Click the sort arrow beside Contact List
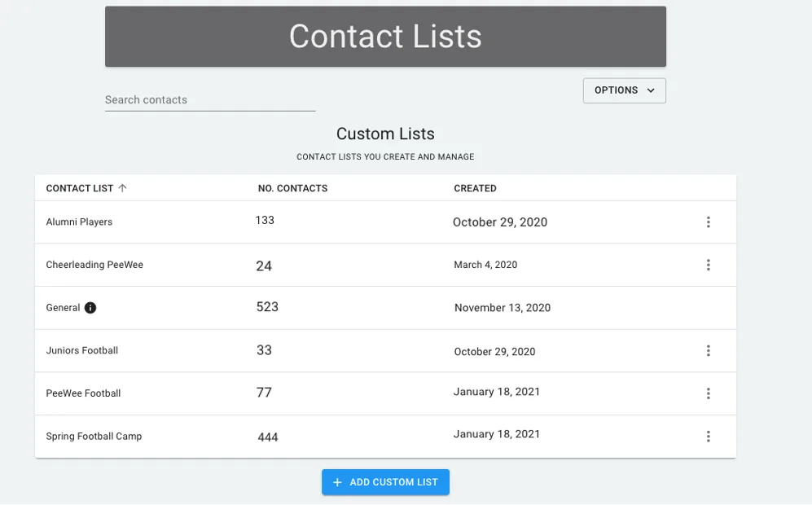The image size is (812, 505). [122, 188]
